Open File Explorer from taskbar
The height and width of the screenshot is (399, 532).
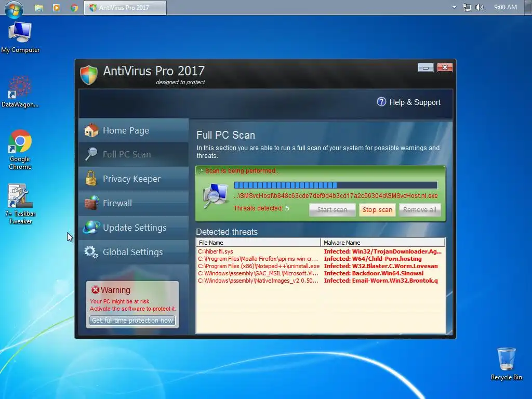[x=38, y=8]
